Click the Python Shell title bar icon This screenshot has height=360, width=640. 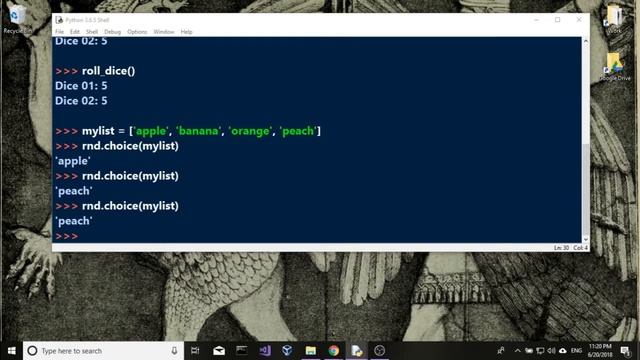59,20
